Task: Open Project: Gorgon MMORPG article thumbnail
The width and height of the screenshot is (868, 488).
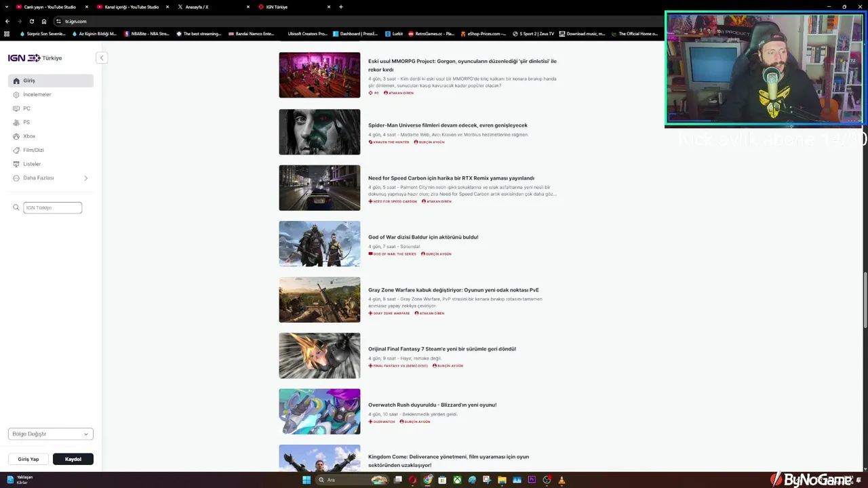Action: tap(319, 75)
